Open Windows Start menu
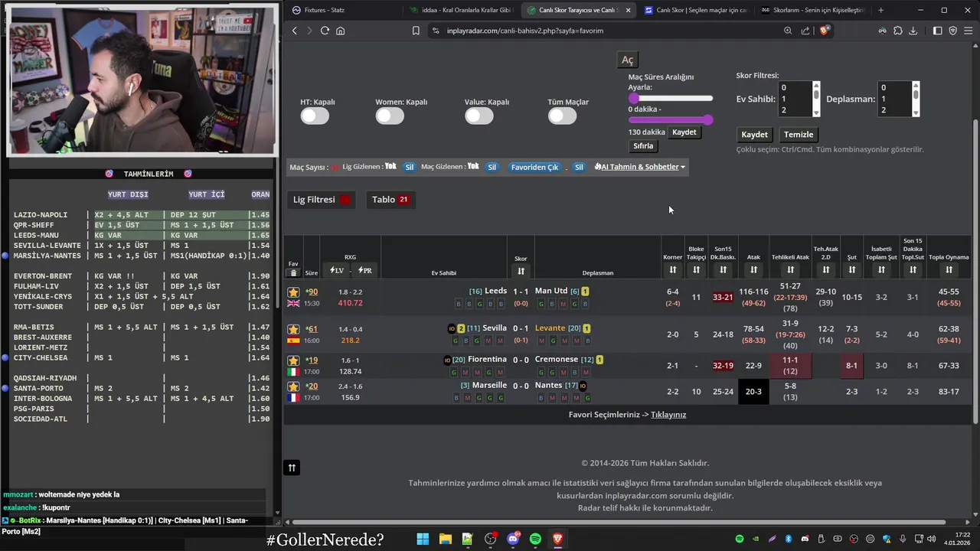980x551 pixels. coord(423,539)
